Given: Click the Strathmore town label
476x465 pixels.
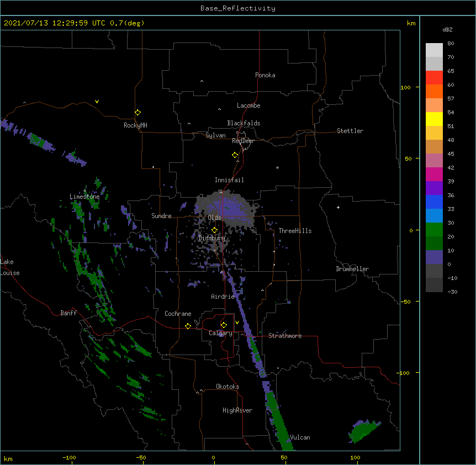Looking at the screenshot, I should pos(285,336).
